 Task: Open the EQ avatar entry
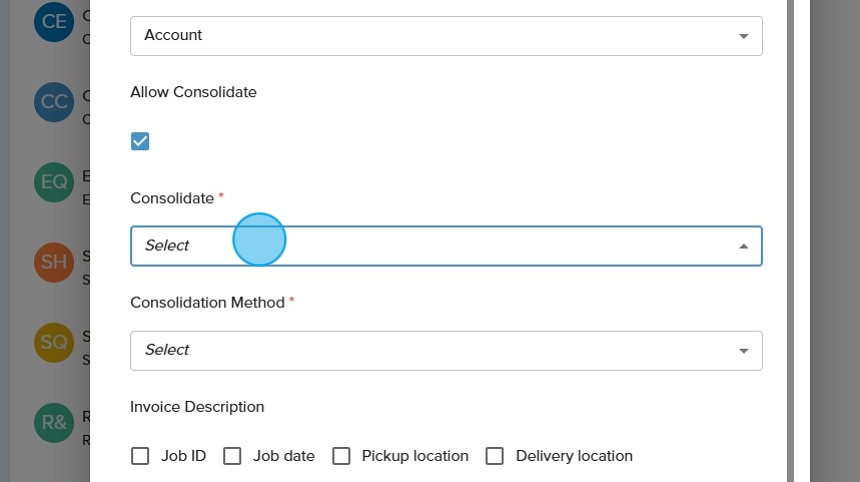(54, 182)
